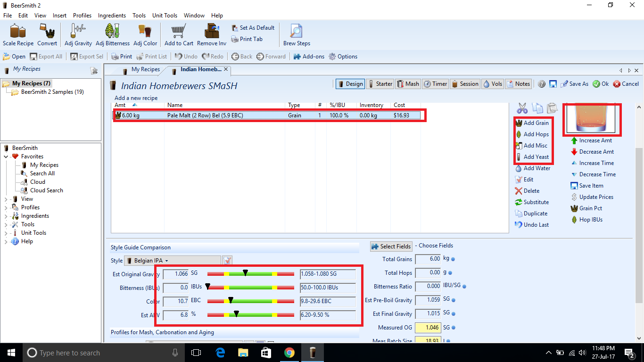Click the Est Original Gravity SG gauge

[x=251, y=274]
